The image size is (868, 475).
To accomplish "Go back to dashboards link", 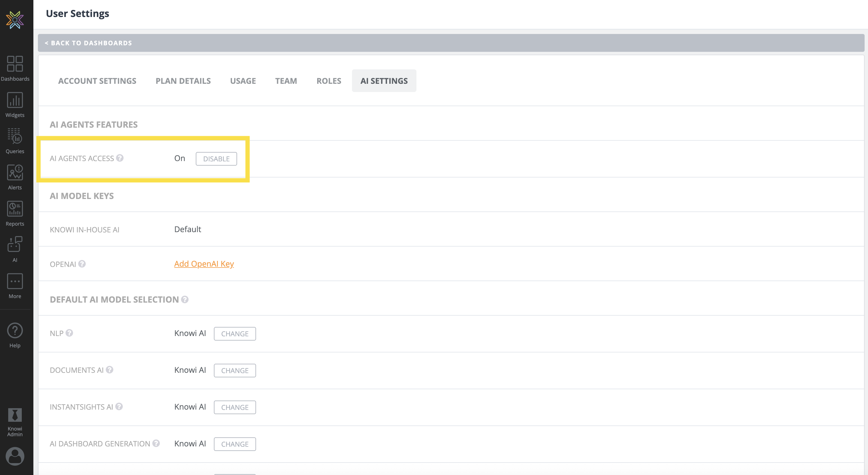I will click(88, 43).
